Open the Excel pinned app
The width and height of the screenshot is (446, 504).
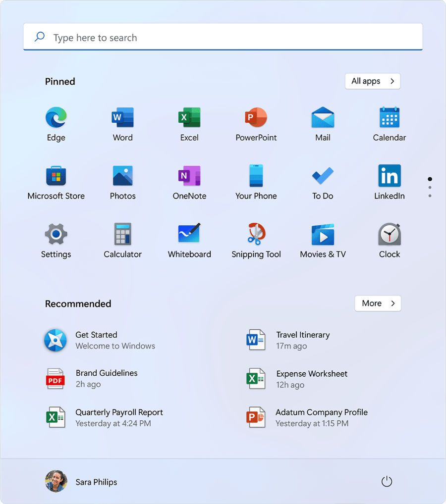tap(189, 124)
